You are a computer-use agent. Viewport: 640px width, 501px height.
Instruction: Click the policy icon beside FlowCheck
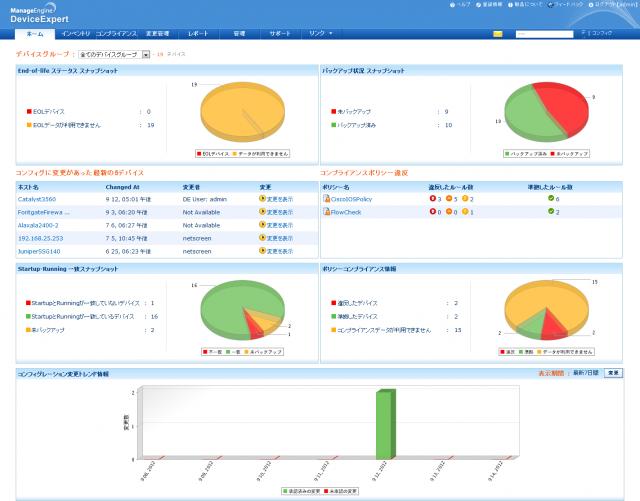pyautogui.click(x=327, y=212)
